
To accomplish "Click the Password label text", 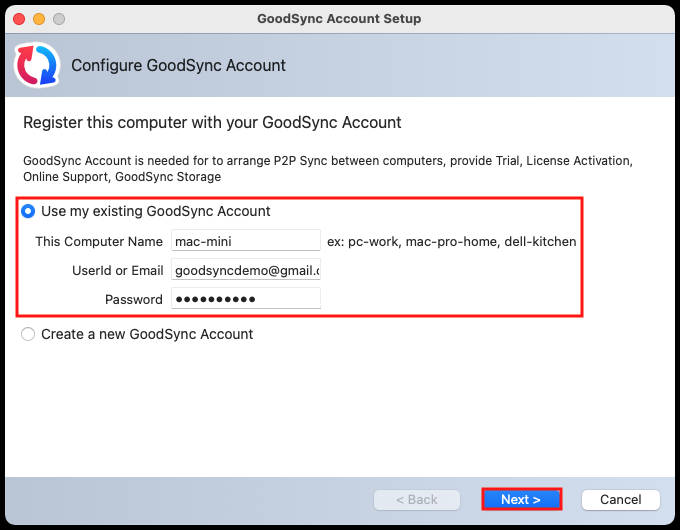I will click(133, 299).
